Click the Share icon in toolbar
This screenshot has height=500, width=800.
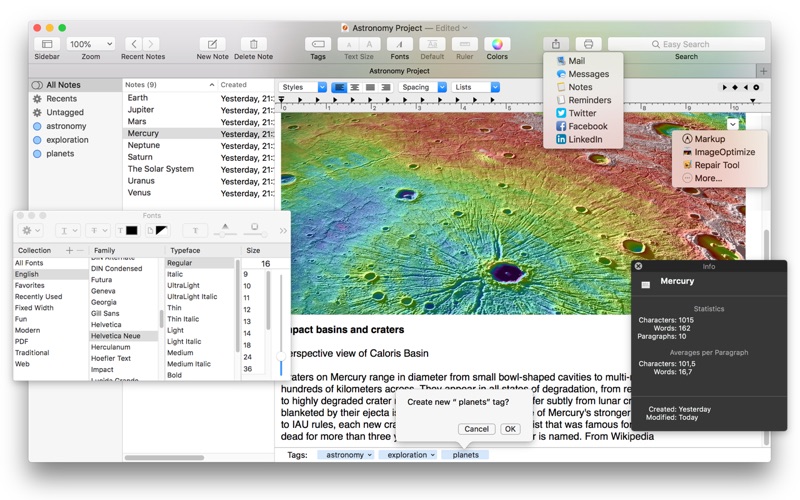pos(556,44)
